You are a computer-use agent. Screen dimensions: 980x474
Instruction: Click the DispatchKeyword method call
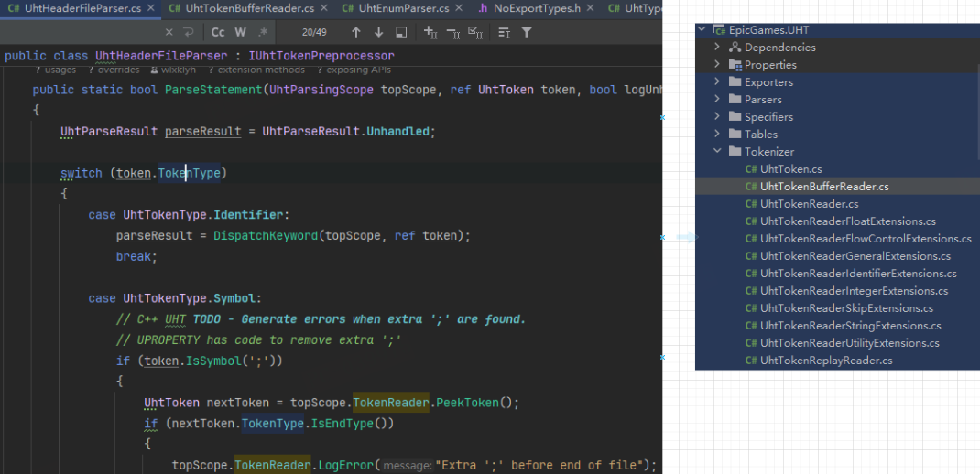265,236
